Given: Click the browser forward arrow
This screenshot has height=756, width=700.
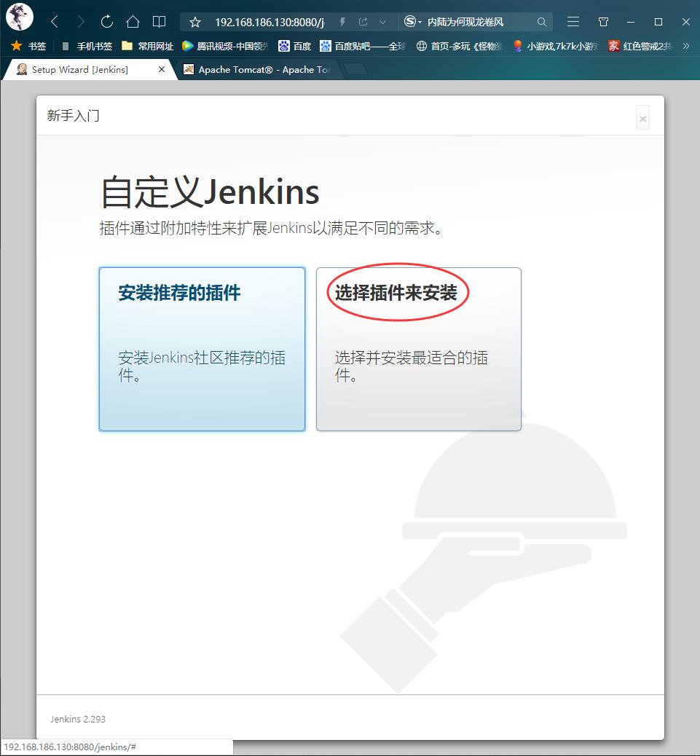Looking at the screenshot, I should pyautogui.click(x=81, y=22).
